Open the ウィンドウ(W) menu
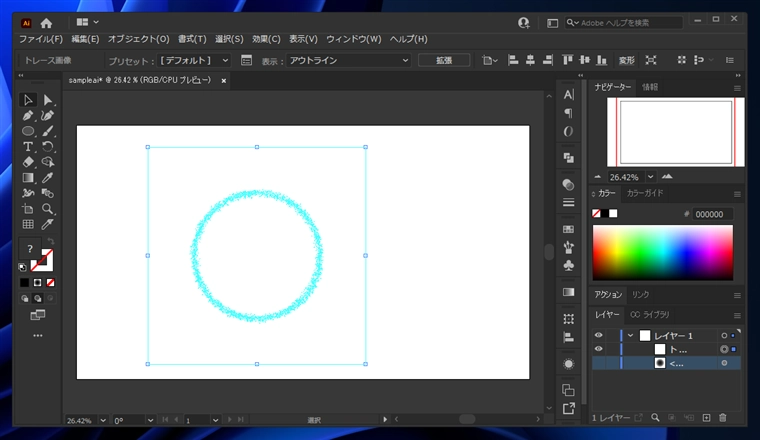This screenshot has width=760, height=440. click(353, 39)
